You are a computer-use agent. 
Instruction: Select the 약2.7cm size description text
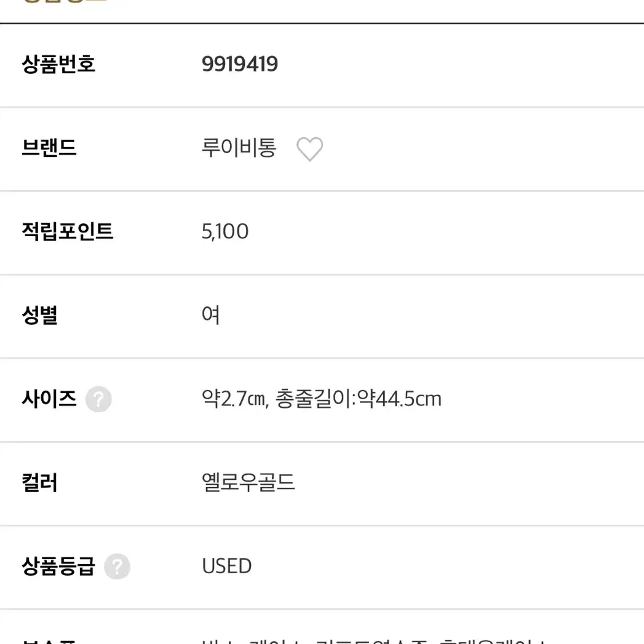coord(322,399)
